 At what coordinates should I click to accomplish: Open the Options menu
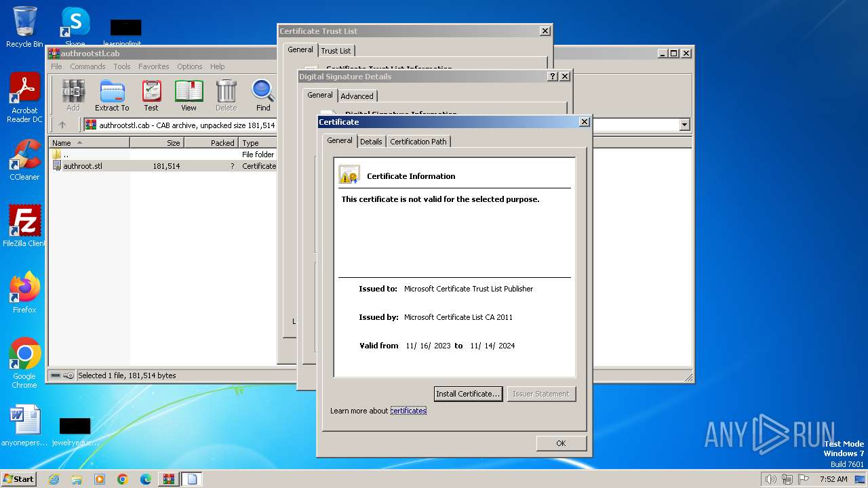(x=190, y=66)
